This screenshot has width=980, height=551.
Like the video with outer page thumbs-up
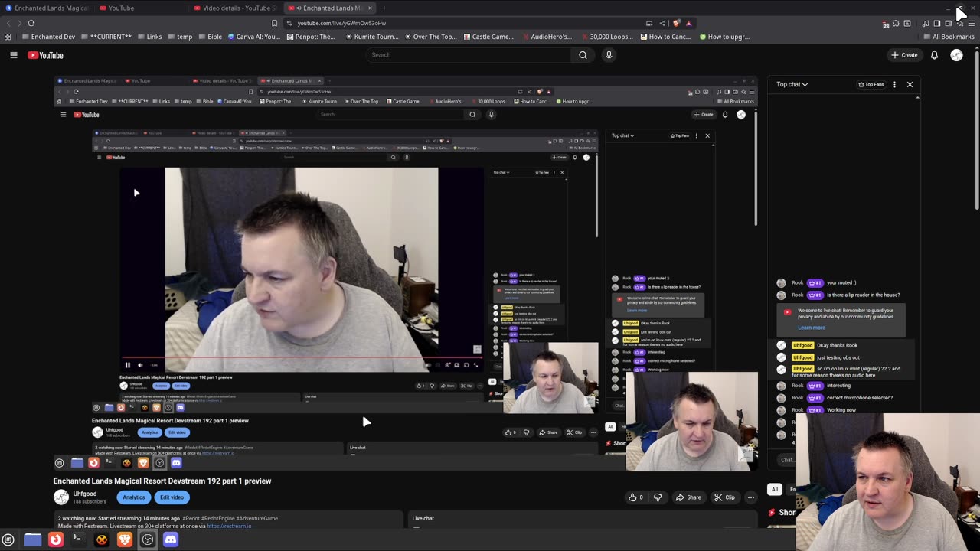pos(636,497)
